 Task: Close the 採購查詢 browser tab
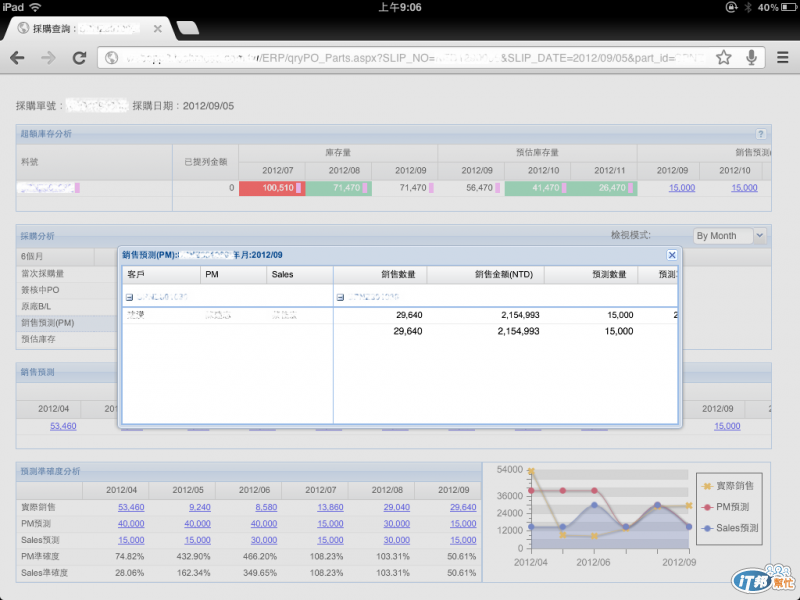(158, 29)
